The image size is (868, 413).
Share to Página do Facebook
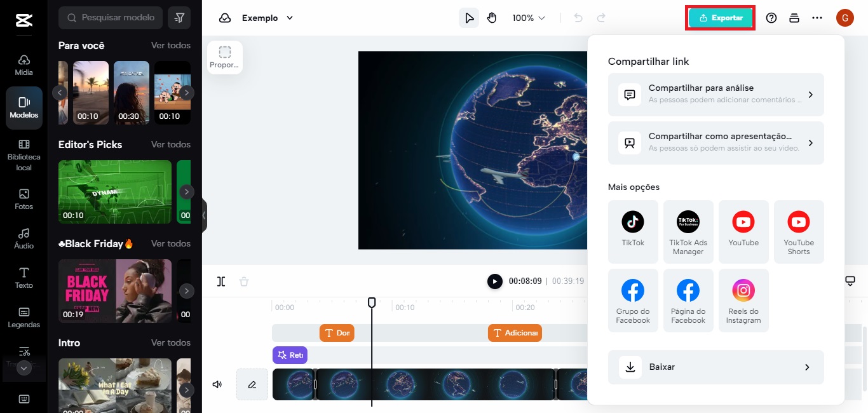click(688, 300)
